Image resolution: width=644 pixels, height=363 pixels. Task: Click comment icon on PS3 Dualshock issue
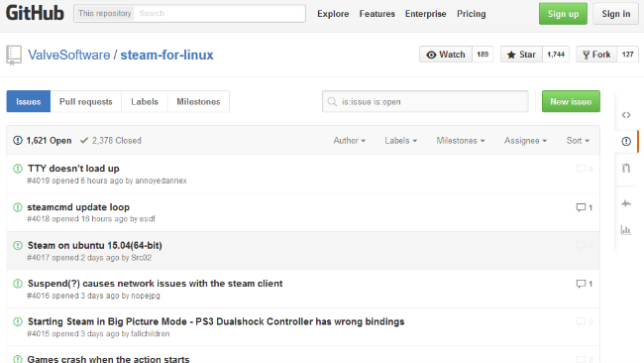[581, 322]
